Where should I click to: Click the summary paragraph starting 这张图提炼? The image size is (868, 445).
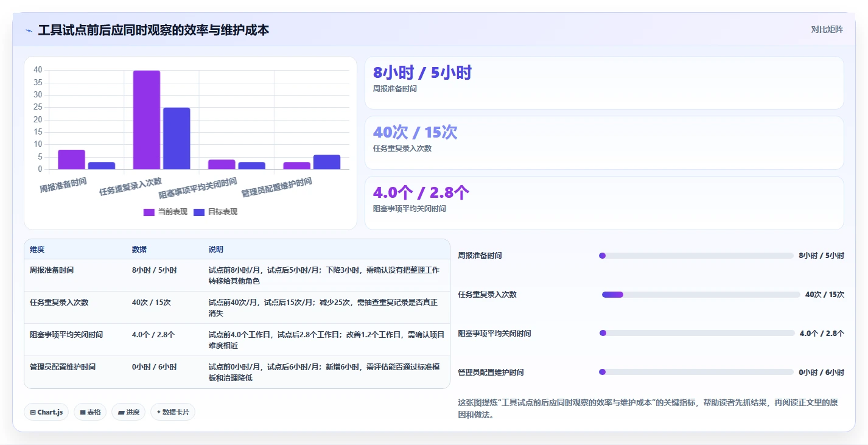648,408
